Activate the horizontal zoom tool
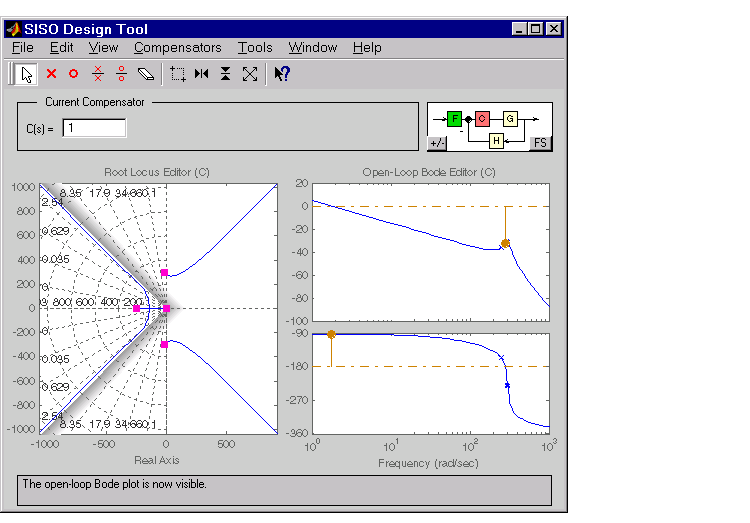 point(202,73)
